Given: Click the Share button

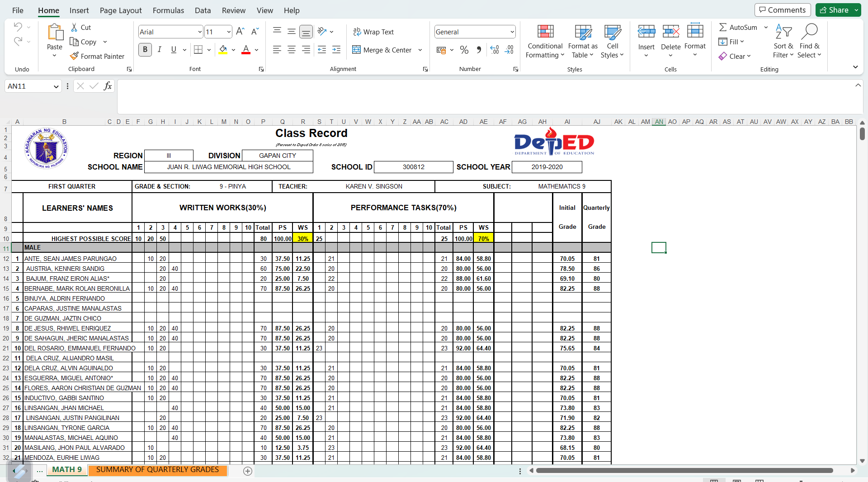Looking at the screenshot, I should pyautogui.click(x=835, y=10).
